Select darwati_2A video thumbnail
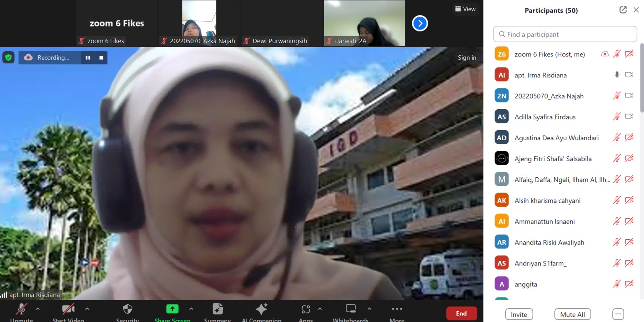Image resolution: width=644 pixels, height=322 pixels. pos(364,23)
